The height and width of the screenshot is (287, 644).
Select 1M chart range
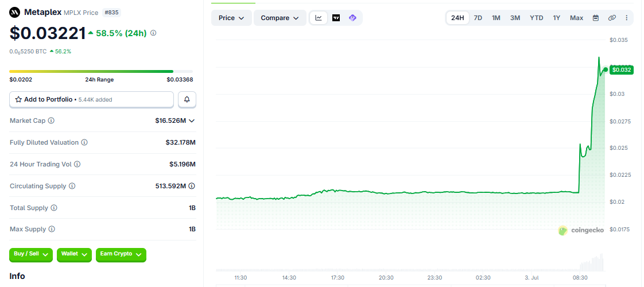click(496, 18)
